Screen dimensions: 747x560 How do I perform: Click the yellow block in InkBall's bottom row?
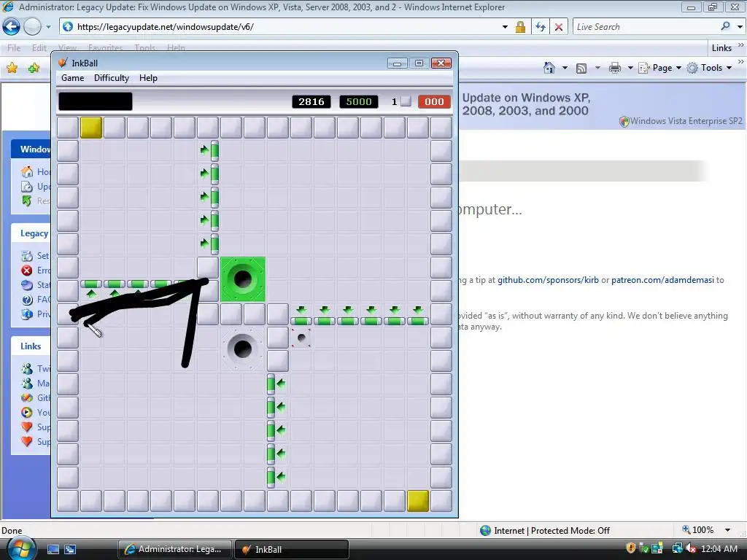coord(418,501)
